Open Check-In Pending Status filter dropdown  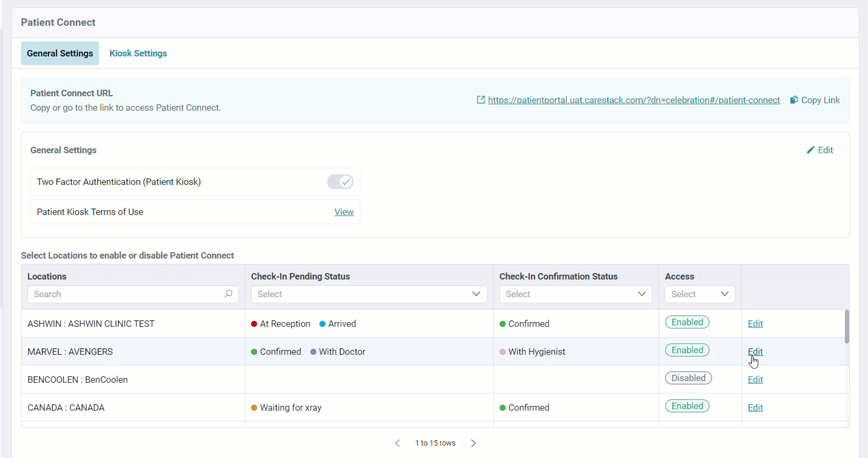[x=368, y=294]
